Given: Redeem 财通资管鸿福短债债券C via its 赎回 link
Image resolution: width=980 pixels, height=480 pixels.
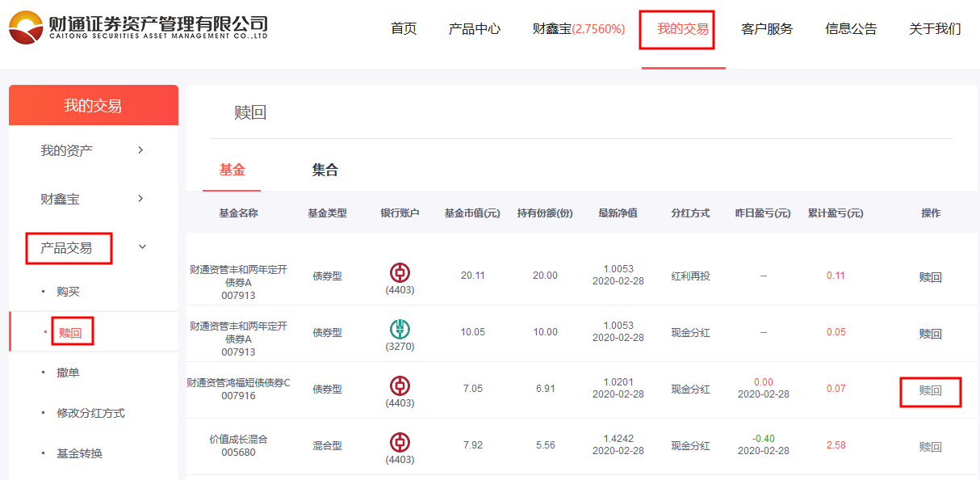Looking at the screenshot, I should 931,390.
